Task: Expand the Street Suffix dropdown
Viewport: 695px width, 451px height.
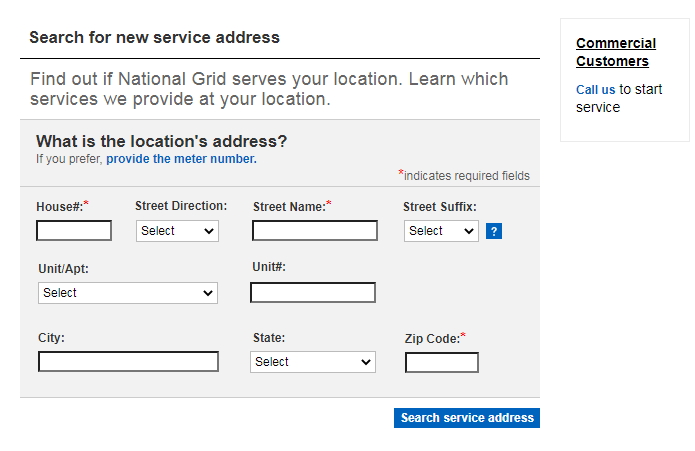Action: (x=441, y=231)
